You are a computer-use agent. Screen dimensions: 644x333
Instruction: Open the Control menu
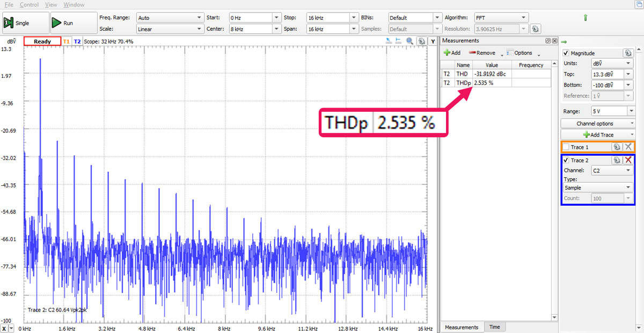pos(29,4)
